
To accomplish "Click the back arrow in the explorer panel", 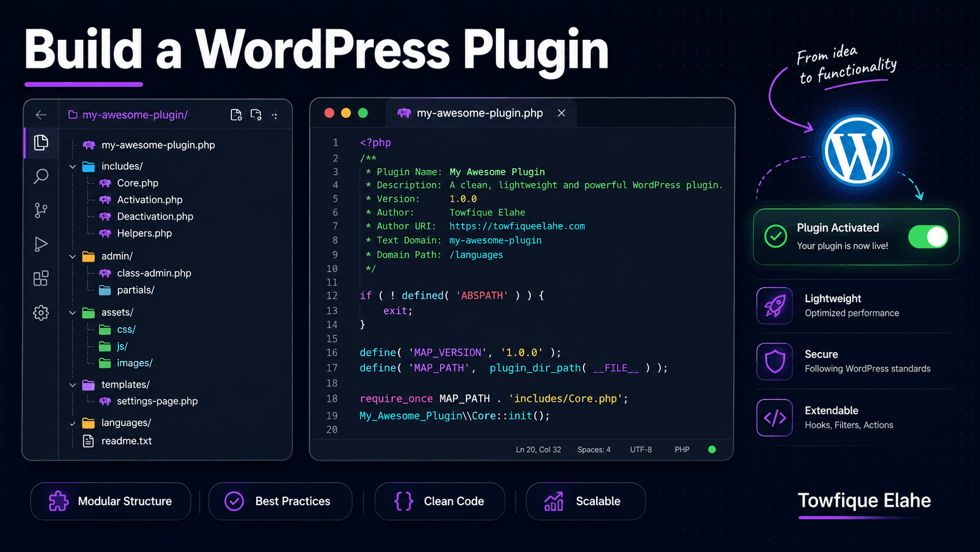I will pyautogui.click(x=41, y=115).
